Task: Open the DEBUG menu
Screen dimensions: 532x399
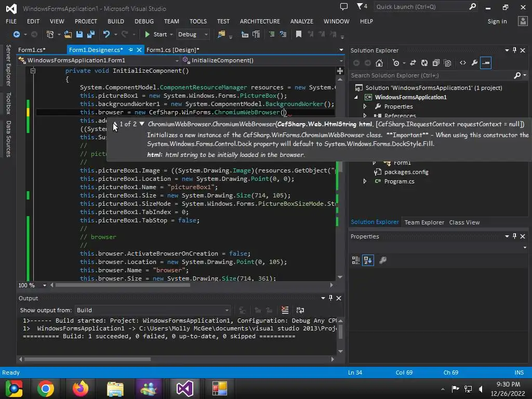Action: point(144,21)
